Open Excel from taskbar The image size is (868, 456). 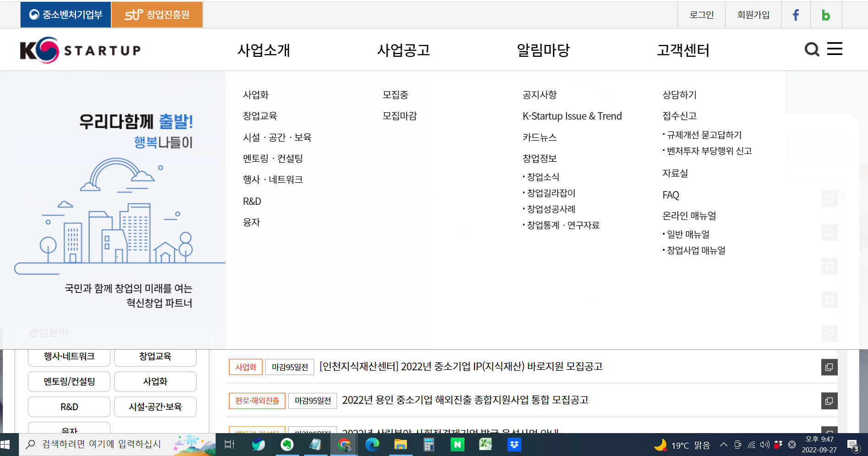click(x=486, y=445)
